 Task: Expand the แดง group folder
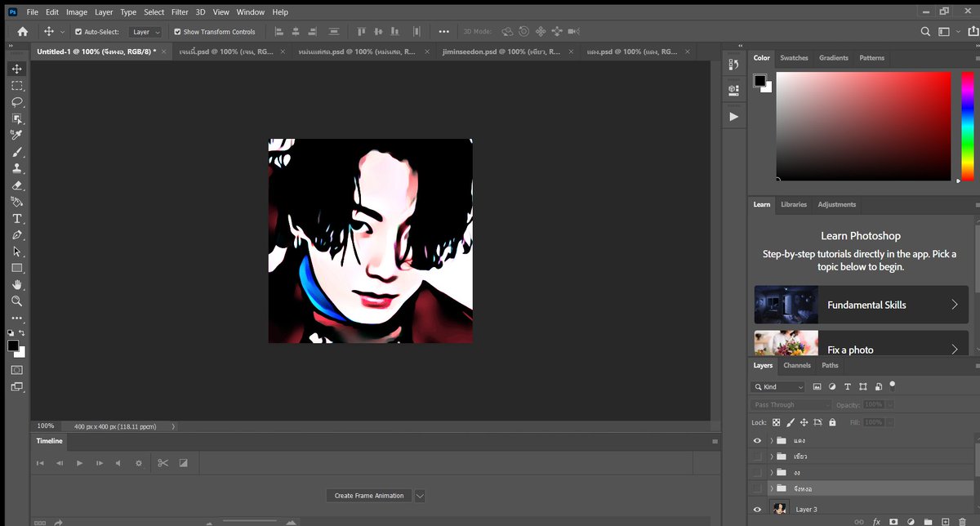click(x=771, y=440)
